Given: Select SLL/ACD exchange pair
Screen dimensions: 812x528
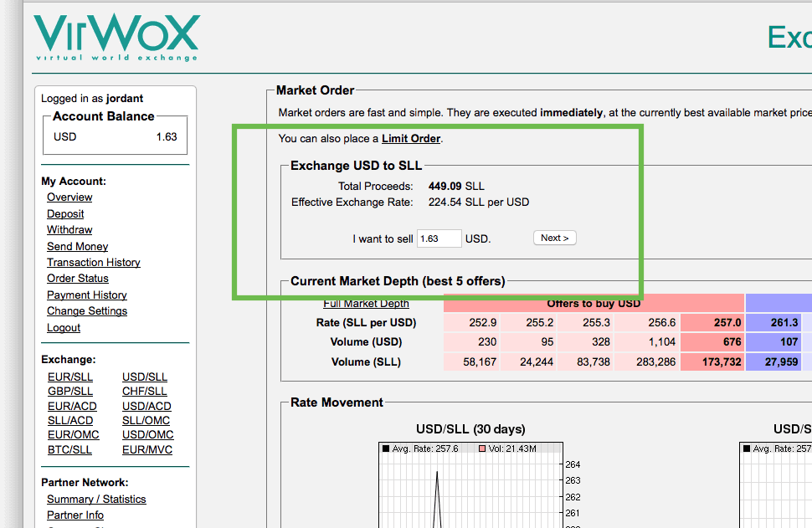Looking at the screenshot, I should 70,420.
